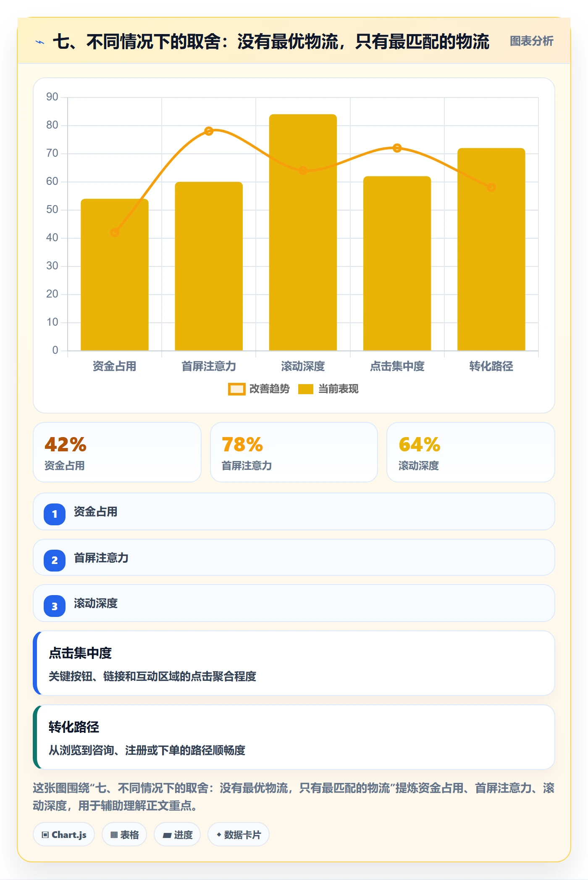Screen dimensions: 588x880
Task: Click the number 2 badge for 首屏注意力
Action: [x=55, y=560]
